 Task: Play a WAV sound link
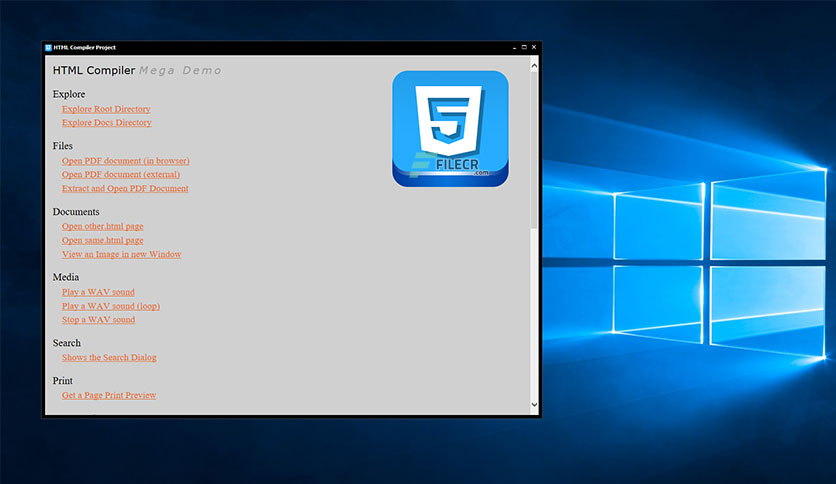point(98,292)
